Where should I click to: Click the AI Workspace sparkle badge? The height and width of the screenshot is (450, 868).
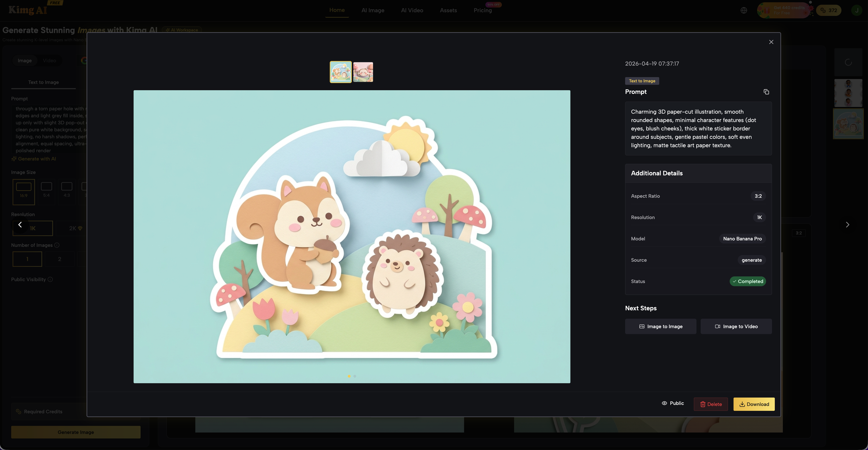tap(182, 30)
